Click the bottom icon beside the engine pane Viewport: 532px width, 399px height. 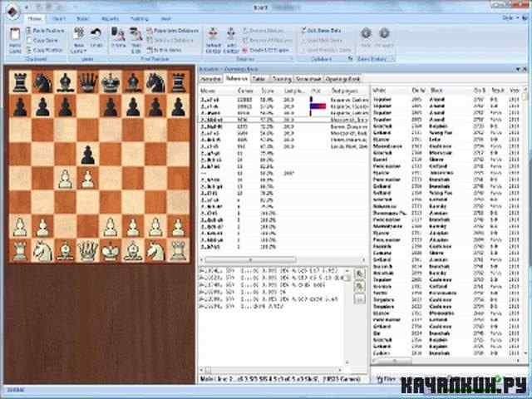tap(360, 299)
